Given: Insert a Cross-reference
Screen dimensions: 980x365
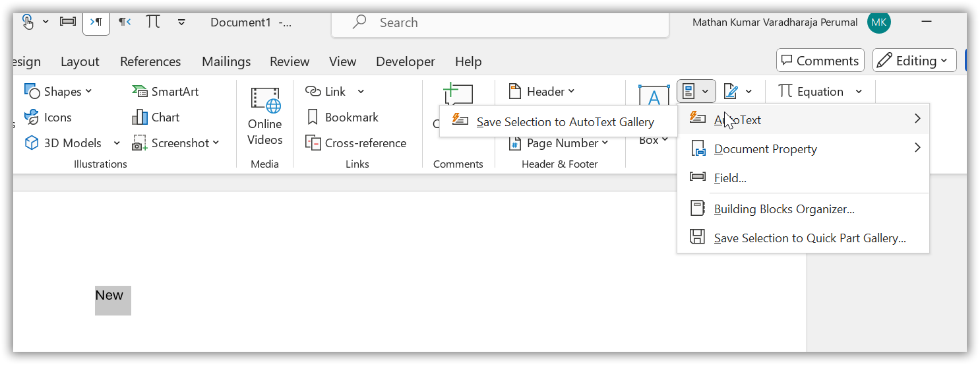Looking at the screenshot, I should pyautogui.click(x=356, y=143).
